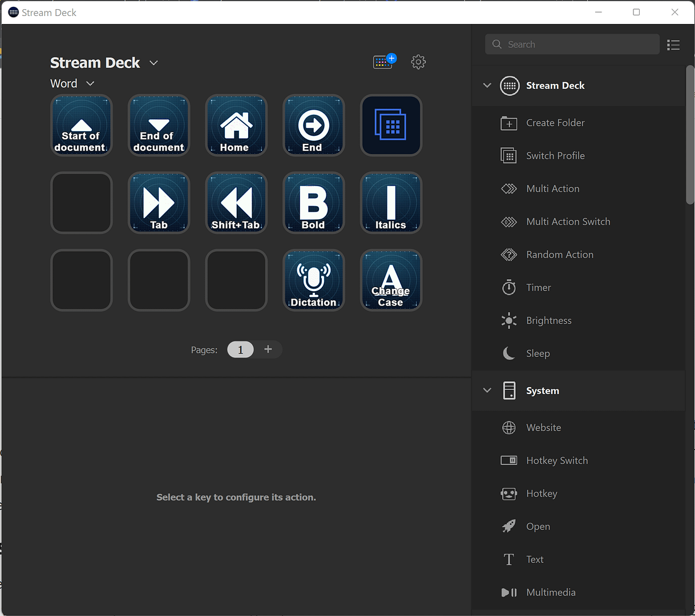Go to page 1
The image size is (695, 616).
(x=240, y=349)
